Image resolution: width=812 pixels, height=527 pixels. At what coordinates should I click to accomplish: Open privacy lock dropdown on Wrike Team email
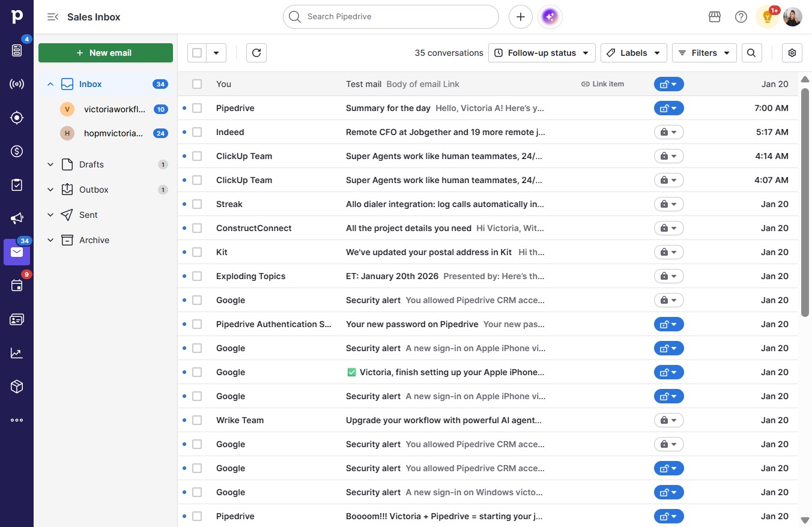668,420
